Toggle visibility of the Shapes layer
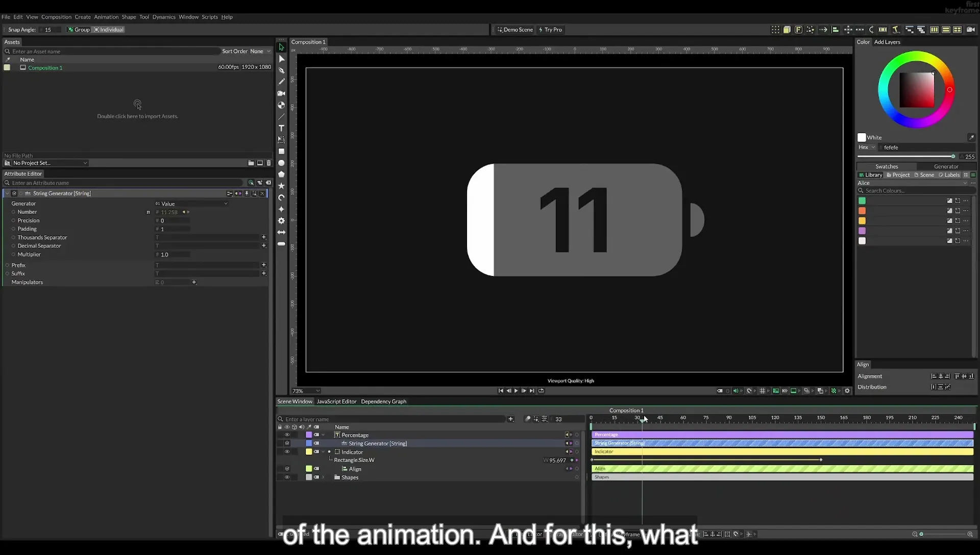980x555 pixels. (x=287, y=477)
